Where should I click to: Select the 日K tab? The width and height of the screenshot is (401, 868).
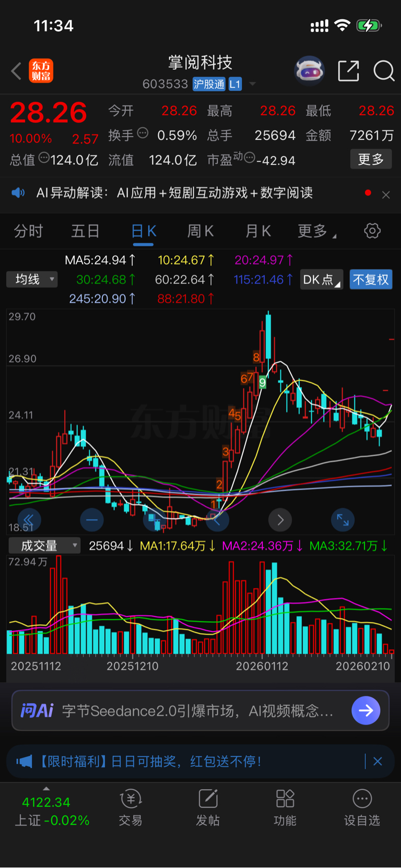144,231
